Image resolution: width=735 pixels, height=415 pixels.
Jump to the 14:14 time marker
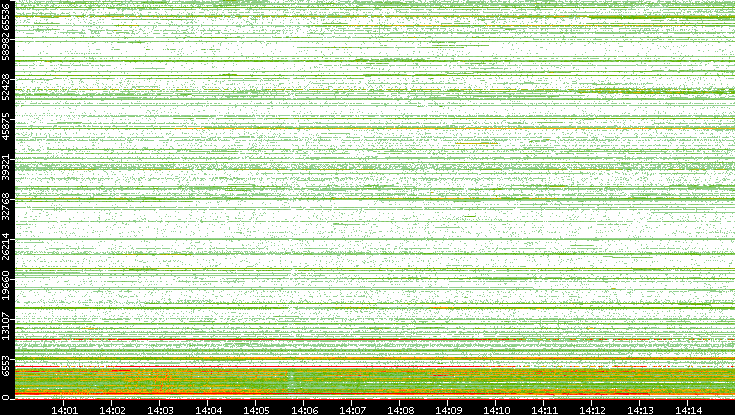pyautogui.click(x=688, y=409)
